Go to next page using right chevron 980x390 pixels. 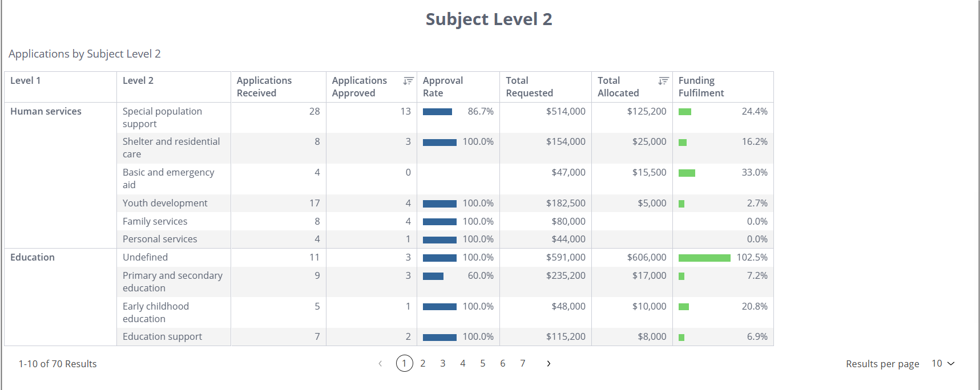(x=549, y=364)
